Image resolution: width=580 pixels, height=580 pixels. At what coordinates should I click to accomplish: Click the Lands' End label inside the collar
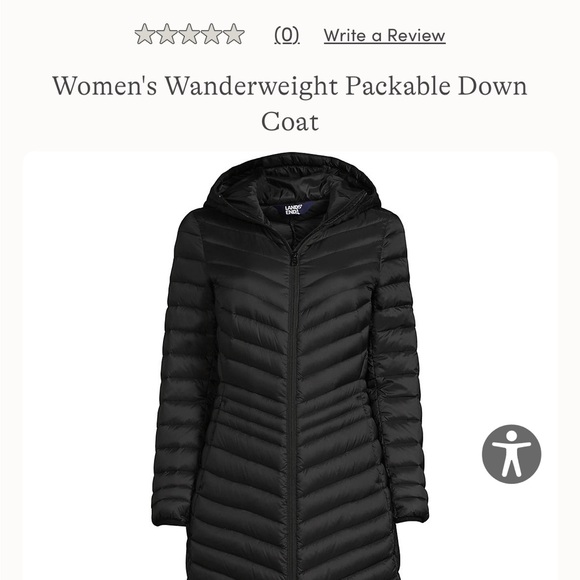(294, 209)
